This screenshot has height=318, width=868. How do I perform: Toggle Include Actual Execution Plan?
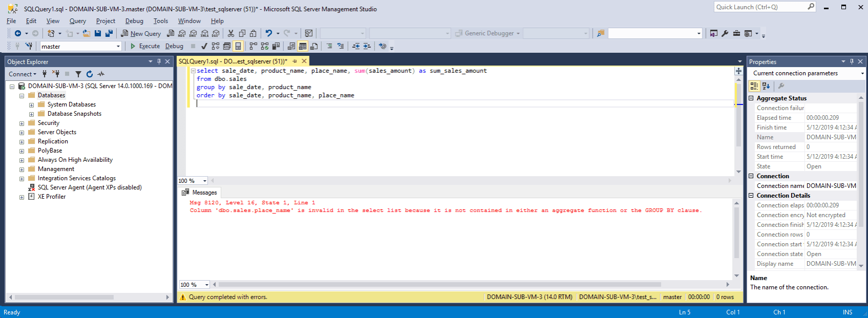click(x=253, y=46)
